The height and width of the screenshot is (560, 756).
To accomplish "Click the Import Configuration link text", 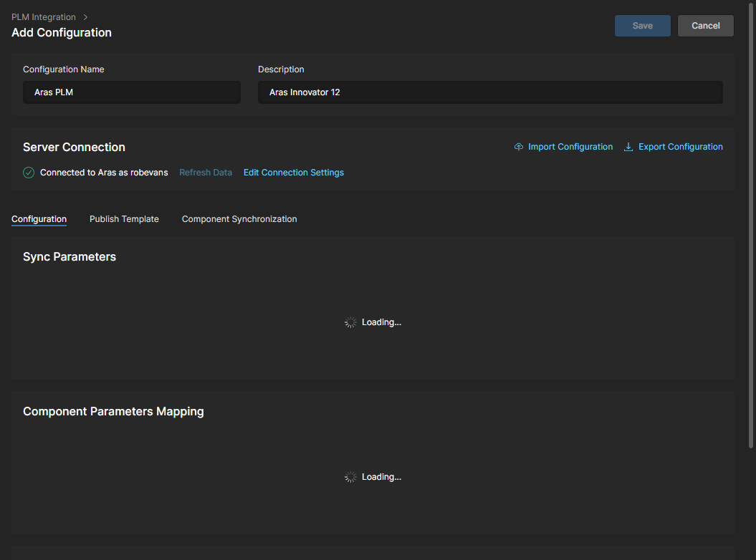I will (570, 147).
